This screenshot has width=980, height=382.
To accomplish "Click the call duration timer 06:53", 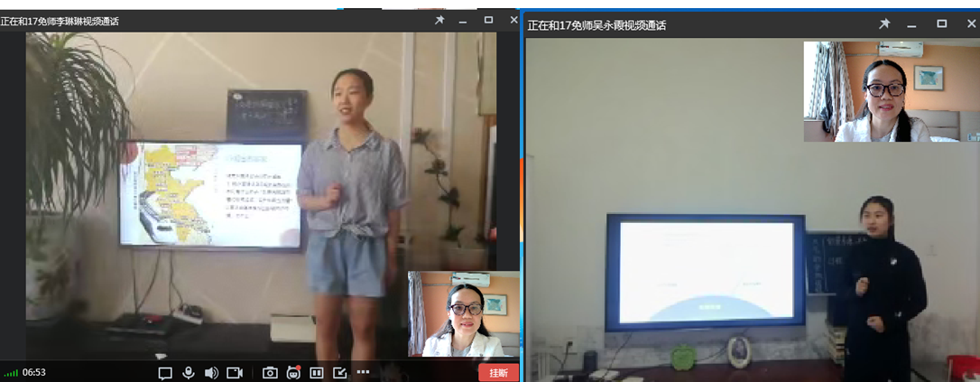I will pyautogui.click(x=34, y=373).
